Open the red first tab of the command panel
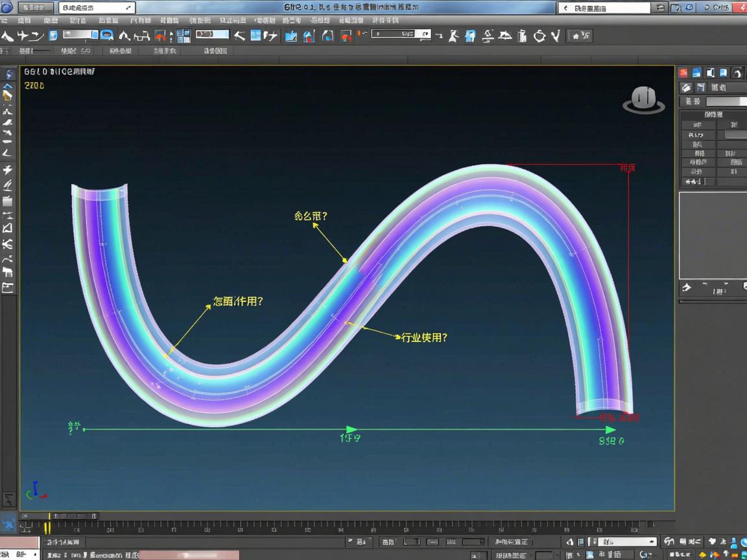 [683, 73]
